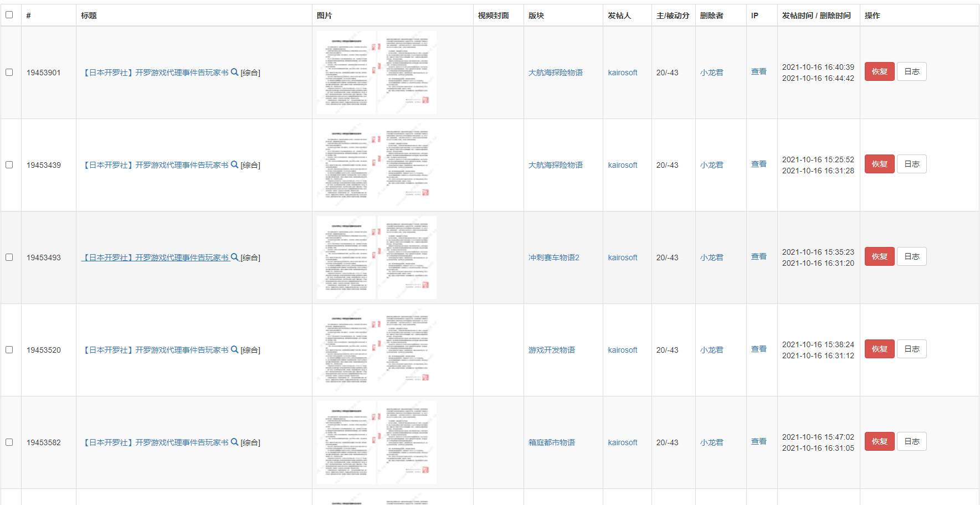Click the [综合] tag in row 19453901
980x505 pixels.
250,73
